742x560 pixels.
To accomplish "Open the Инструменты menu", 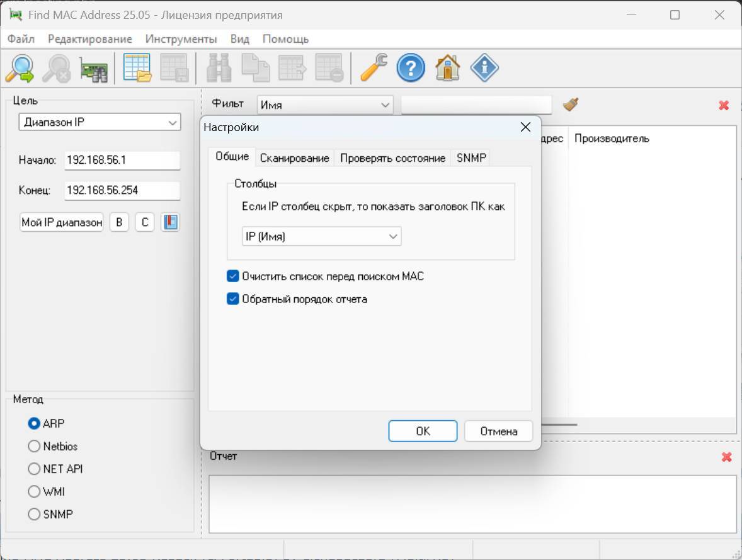I will point(181,39).
